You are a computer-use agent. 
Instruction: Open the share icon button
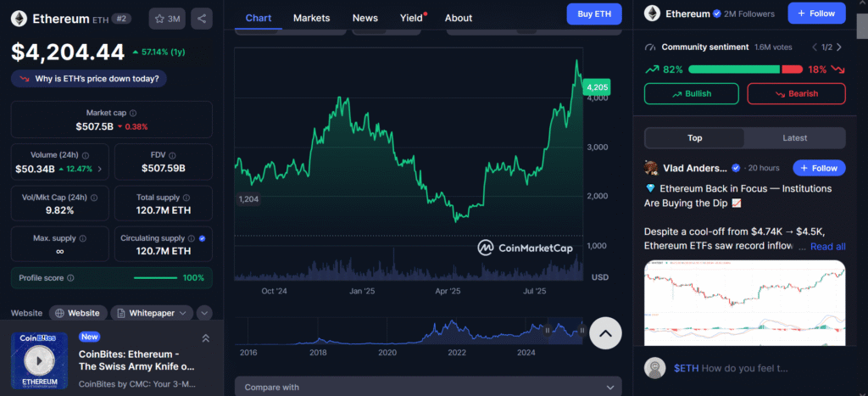pos(202,19)
